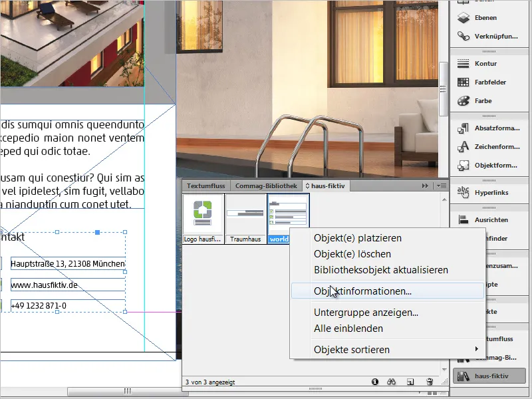Open the Absatzformate panel

point(489,128)
